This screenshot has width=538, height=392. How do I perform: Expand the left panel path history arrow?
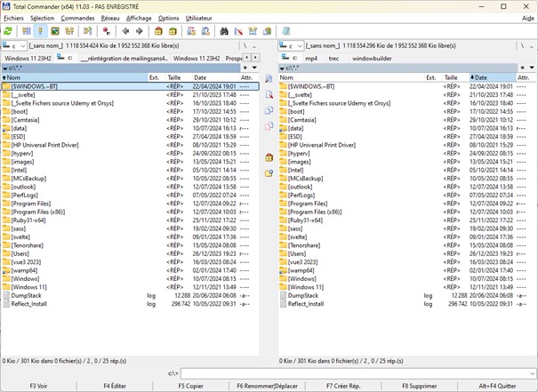tap(257, 68)
